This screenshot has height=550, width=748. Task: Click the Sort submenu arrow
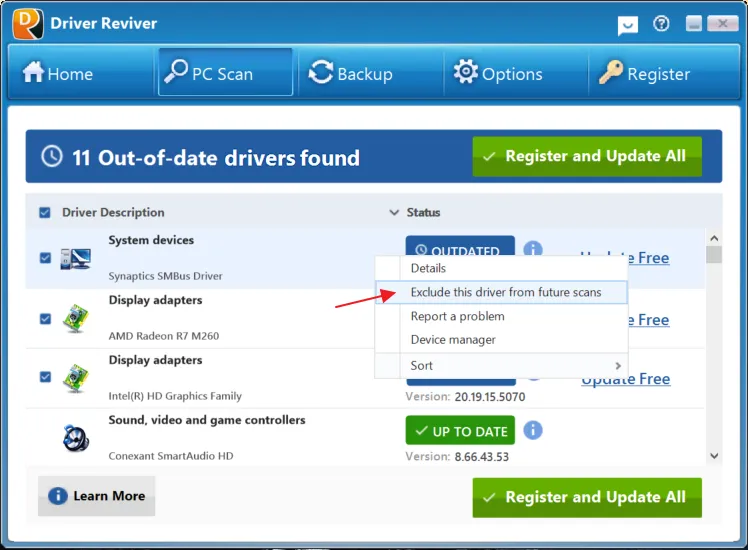click(618, 365)
